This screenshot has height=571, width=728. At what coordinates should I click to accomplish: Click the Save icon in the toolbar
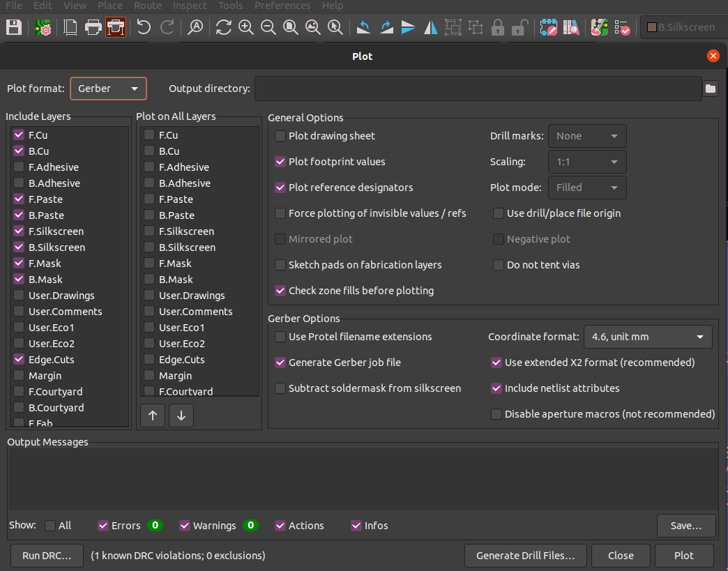(x=13, y=27)
